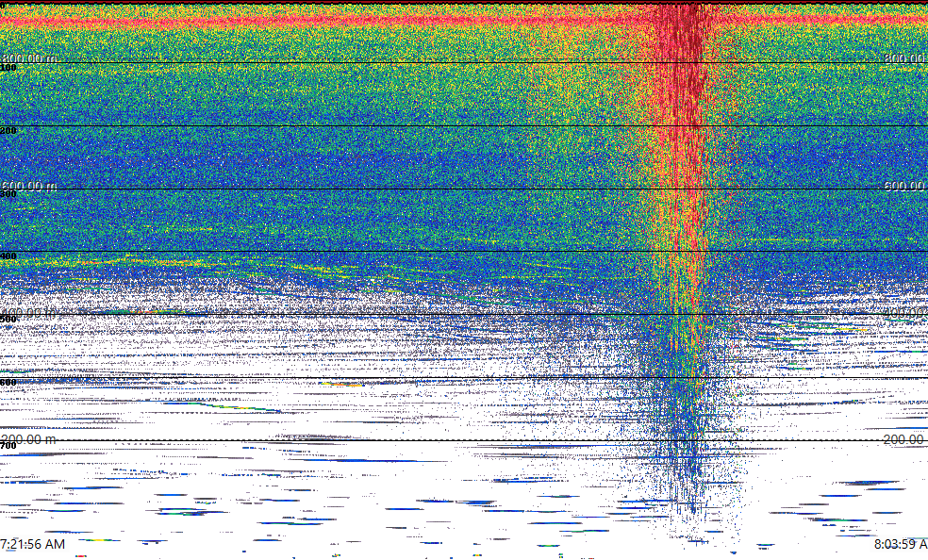The width and height of the screenshot is (928, 560).
Task: Select the bold 200 tick on left axis
Action: pyautogui.click(x=8, y=131)
